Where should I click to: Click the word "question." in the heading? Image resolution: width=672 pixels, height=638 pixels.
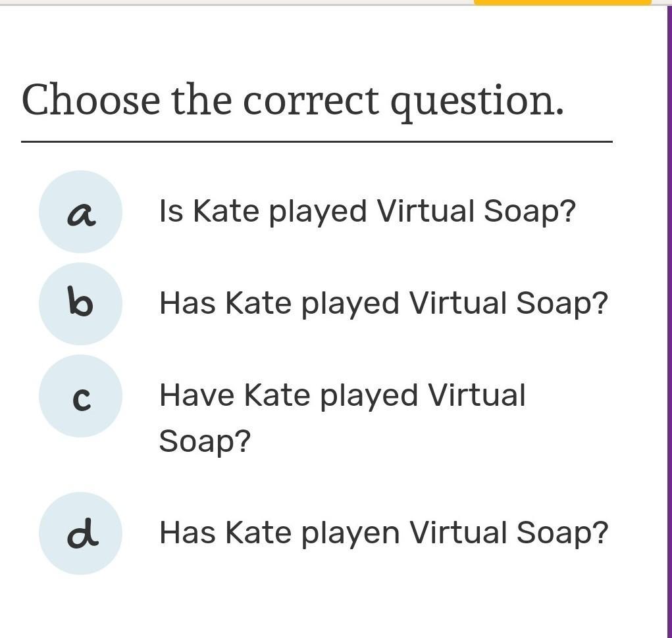pos(477,102)
